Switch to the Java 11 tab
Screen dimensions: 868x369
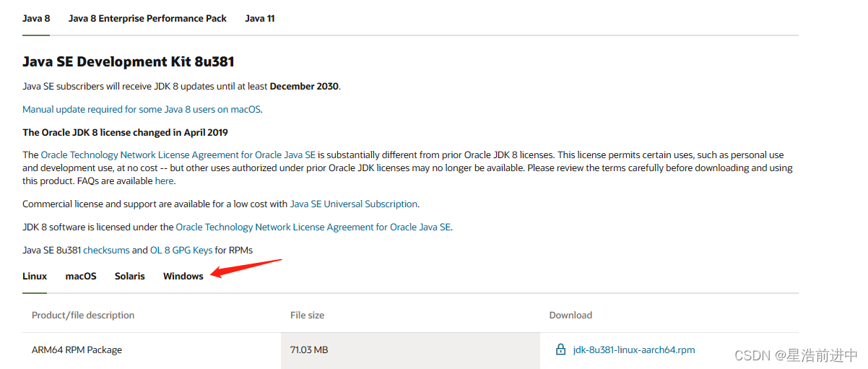[260, 18]
